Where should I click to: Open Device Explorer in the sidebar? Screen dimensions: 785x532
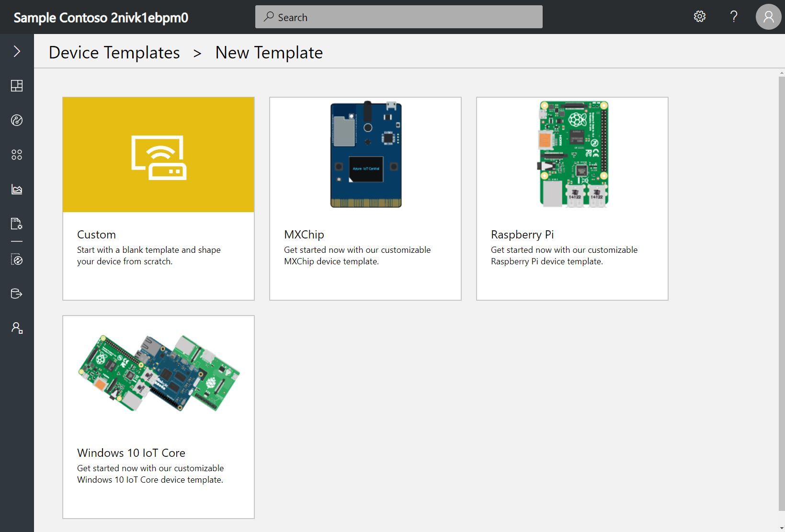click(17, 121)
